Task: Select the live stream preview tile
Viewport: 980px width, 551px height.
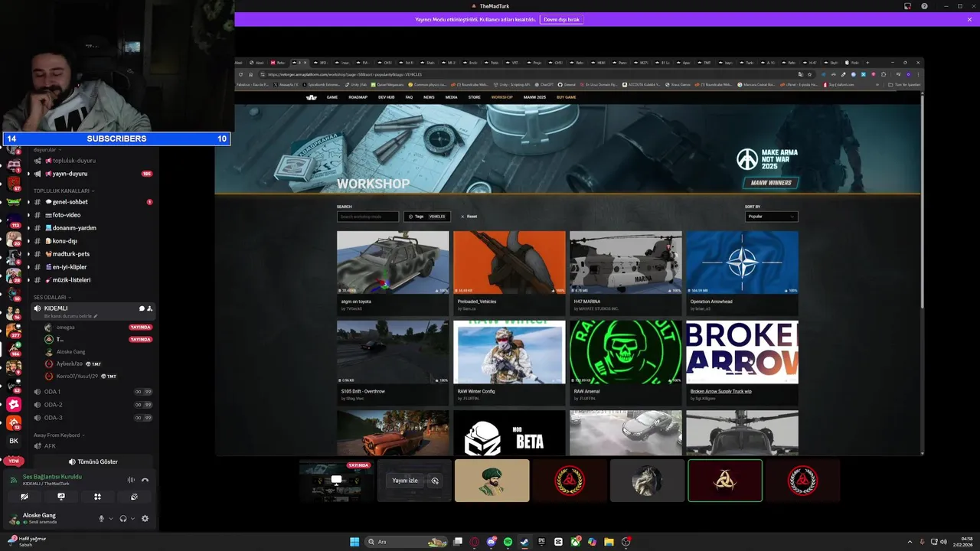Action: pyautogui.click(x=336, y=481)
